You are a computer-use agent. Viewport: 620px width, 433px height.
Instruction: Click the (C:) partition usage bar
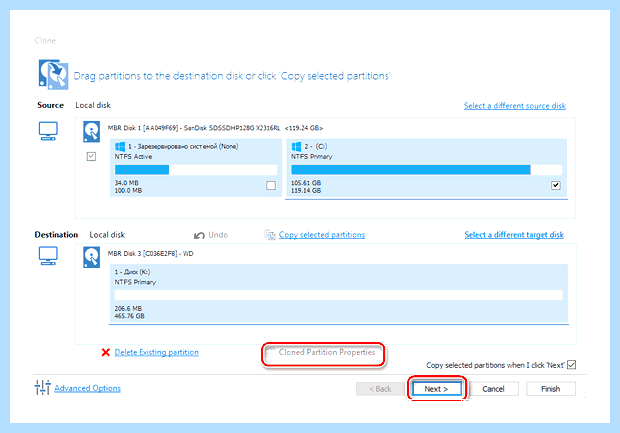pos(426,170)
